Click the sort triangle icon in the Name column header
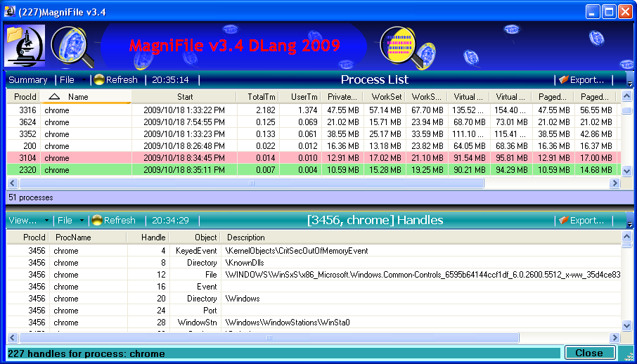 pyautogui.click(x=54, y=97)
